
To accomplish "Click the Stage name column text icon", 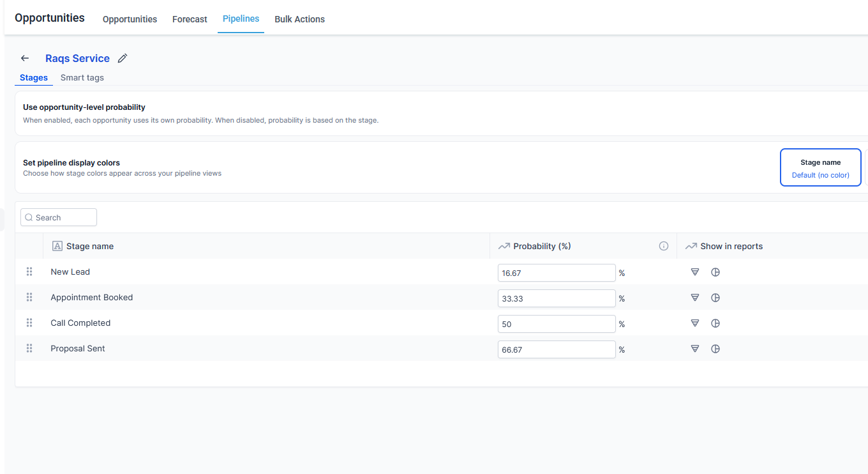I will click(57, 246).
